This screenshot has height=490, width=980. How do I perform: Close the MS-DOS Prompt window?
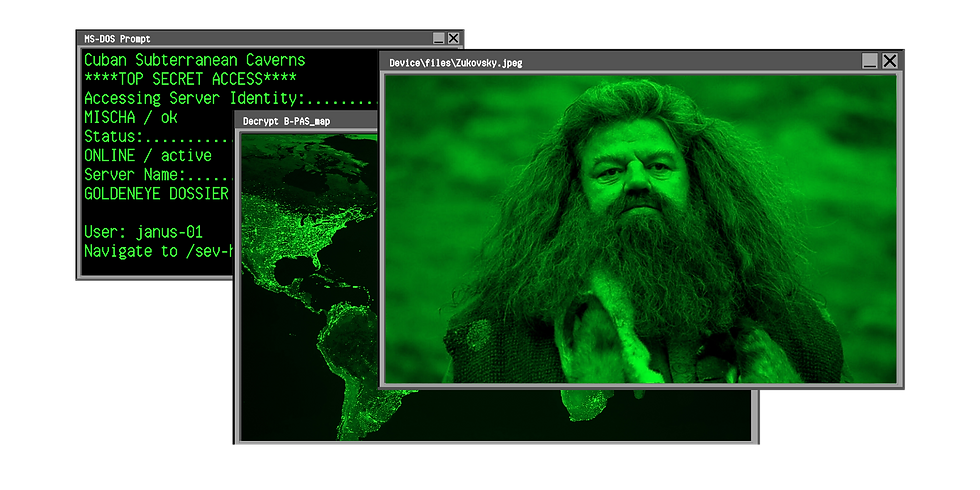point(453,39)
